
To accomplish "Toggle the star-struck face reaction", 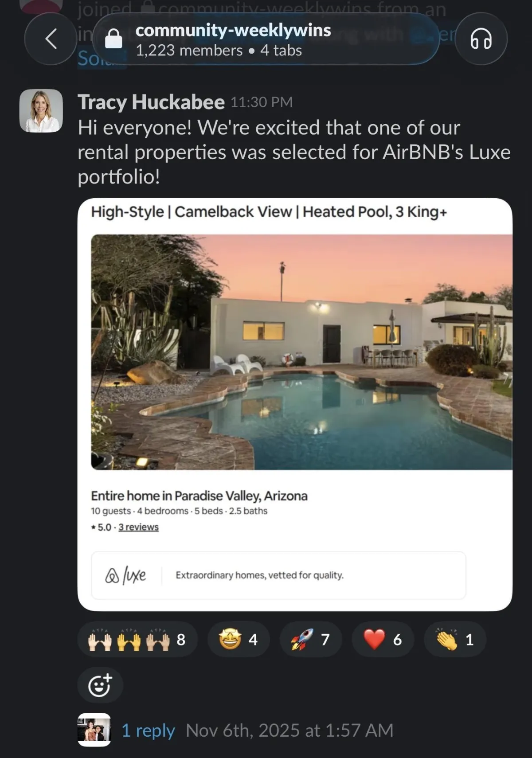I will pyautogui.click(x=239, y=639).
